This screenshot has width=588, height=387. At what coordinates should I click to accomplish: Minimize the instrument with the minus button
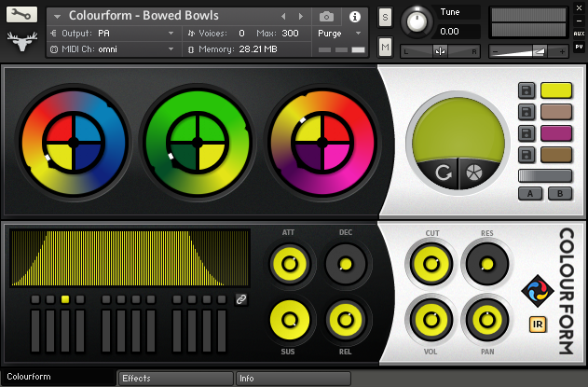(x=579, y=21)
